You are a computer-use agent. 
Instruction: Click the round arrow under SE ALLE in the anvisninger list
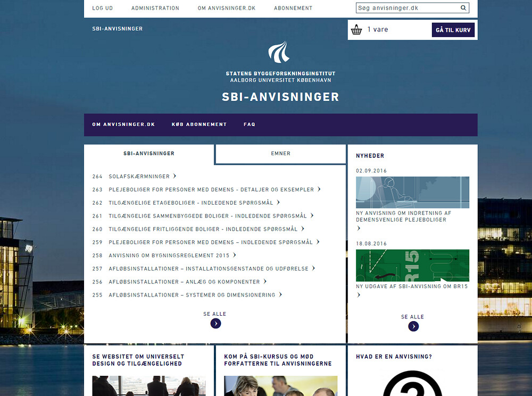coord(215,324)
